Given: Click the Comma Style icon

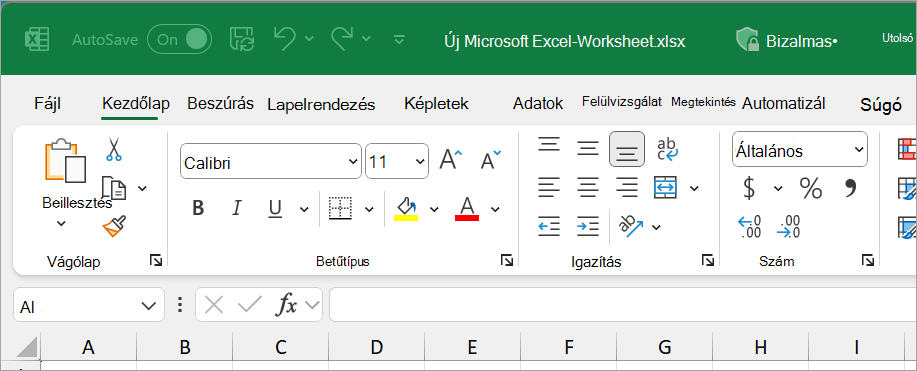Looking at the screenshot, I should [x=850, y=187].
